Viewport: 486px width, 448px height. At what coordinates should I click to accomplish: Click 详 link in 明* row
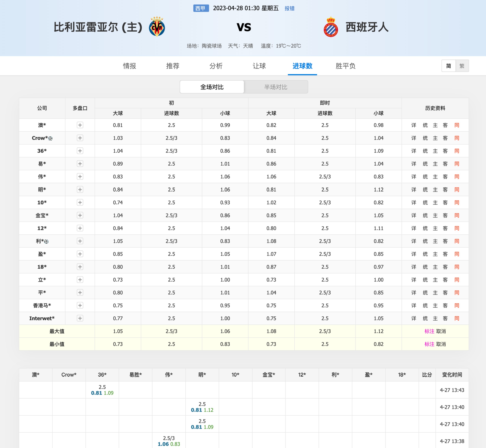(414, 190)
